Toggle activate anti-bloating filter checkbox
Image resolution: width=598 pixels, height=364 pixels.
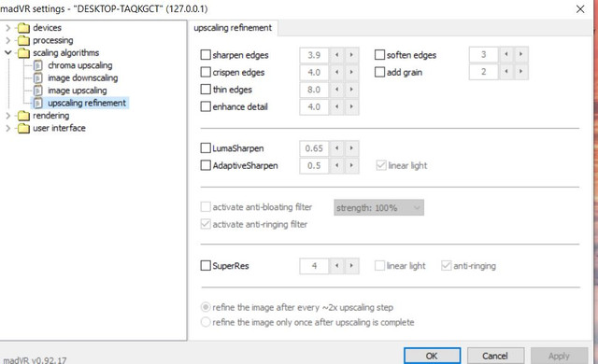[x=206, y=207]
